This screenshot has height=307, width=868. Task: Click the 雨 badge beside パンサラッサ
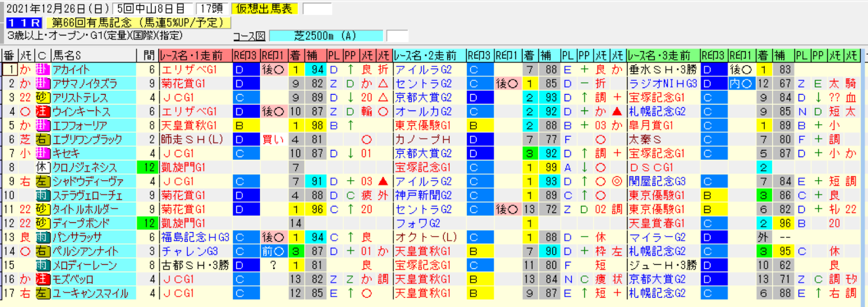pyautogui.click(x=41, y=237)
